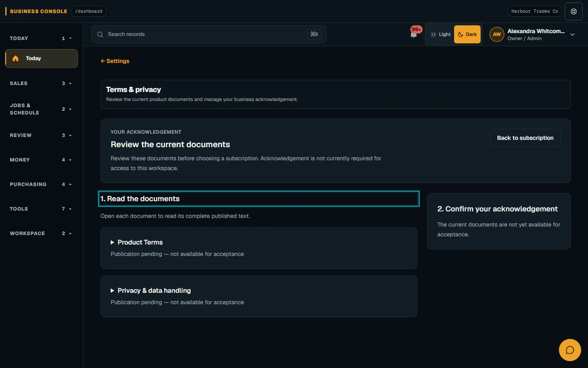This screenshot has height=368, width=588.
Task: Expand the Workspace sidebar section
Action: pyautogui.click(x=41, y=233)
